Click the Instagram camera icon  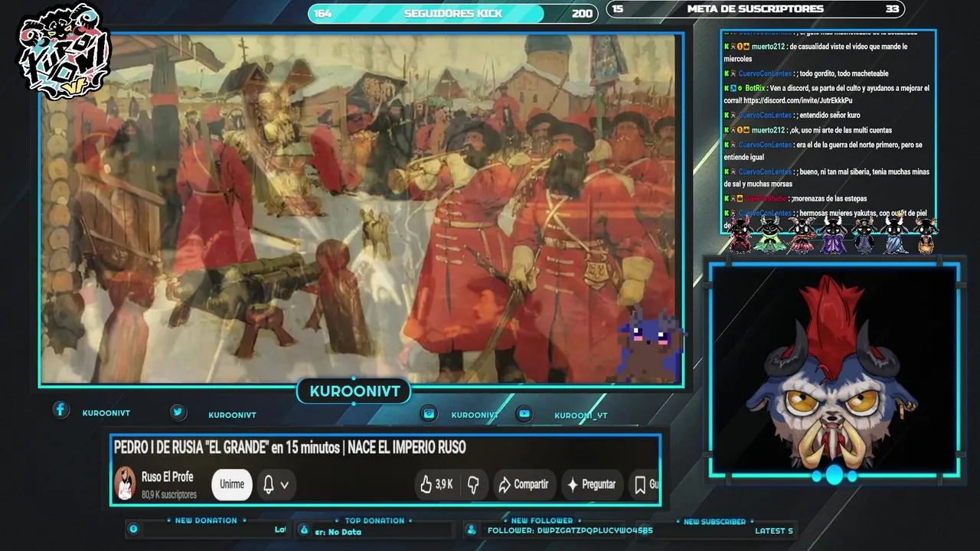click(x=430, y=413)
